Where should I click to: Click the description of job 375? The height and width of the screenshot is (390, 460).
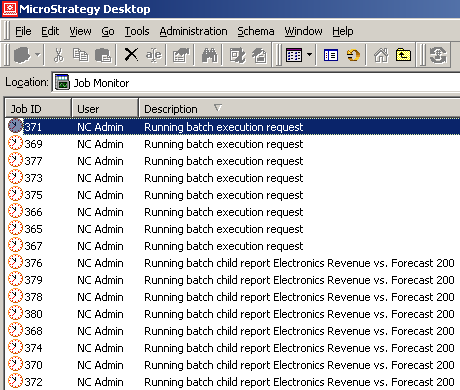224,195
